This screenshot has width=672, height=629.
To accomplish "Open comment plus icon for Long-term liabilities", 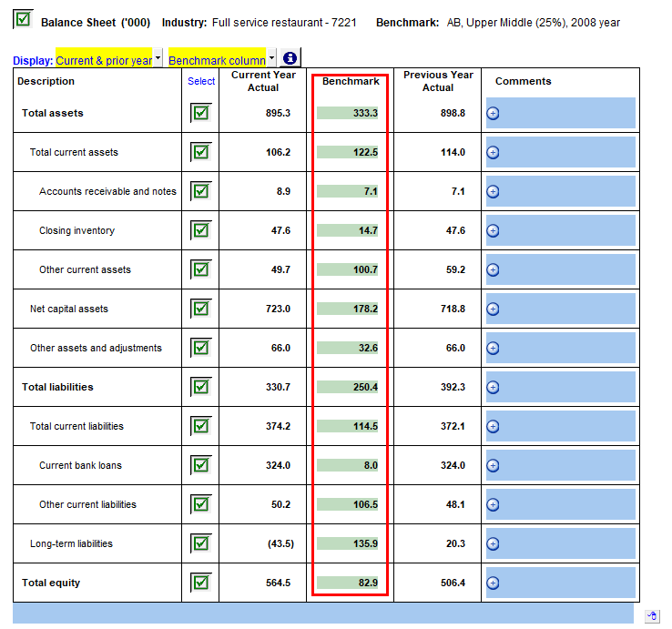I will [493, 543].
